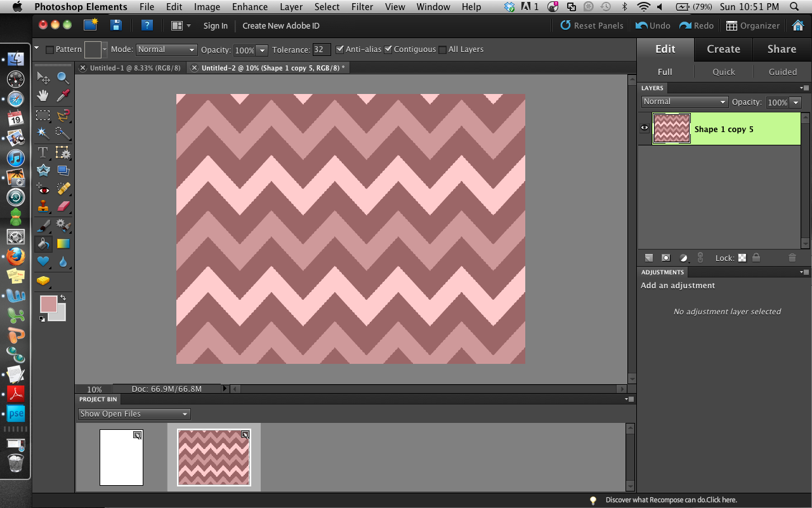Click Create New Adobe ID
The width and height of the screenshot is (812, 508).
point(281,25)
